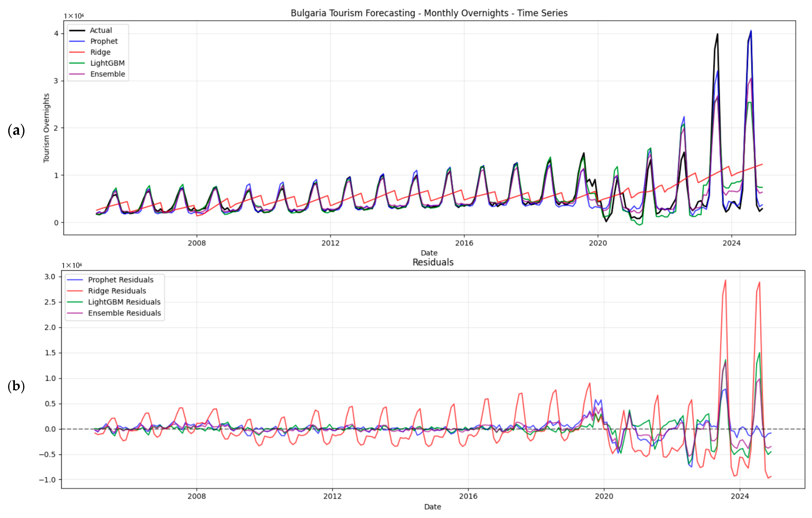Screen dimensions: 812x518
Task: Click the black Actual legend line swatch
Action: [77, 30]
